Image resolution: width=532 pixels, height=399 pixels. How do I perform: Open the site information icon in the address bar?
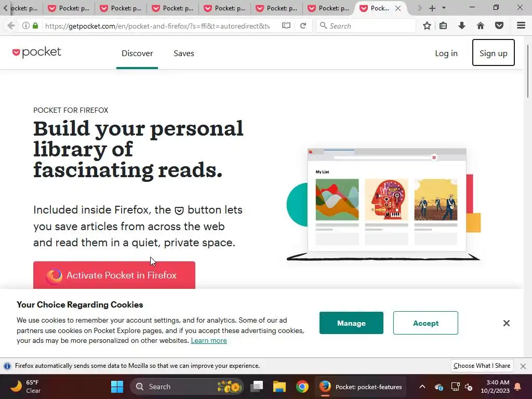pyautogui.click(x=26, y=26)
